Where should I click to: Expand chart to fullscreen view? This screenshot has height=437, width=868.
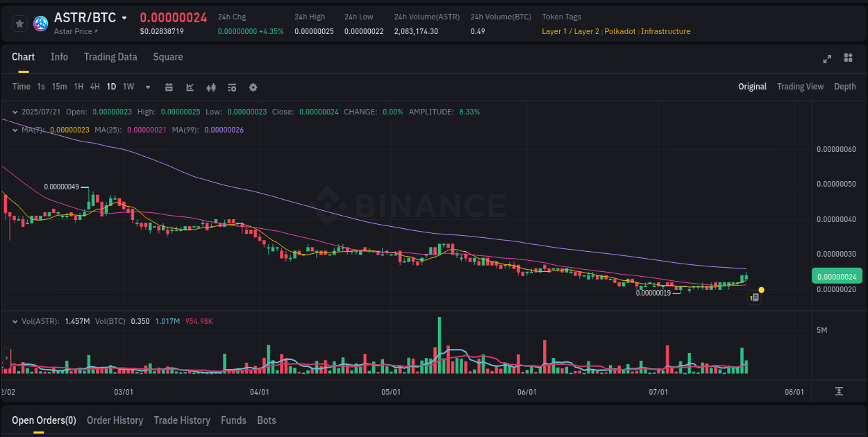point(826,59)
